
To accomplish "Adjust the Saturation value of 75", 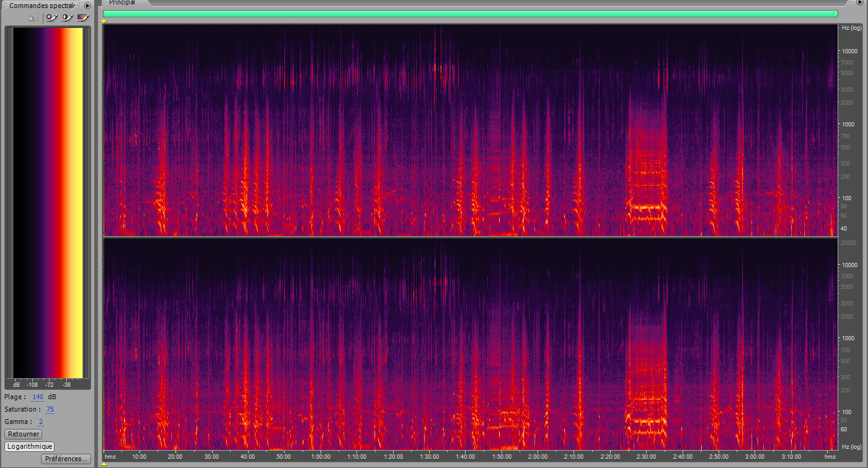I will point(50,409).
